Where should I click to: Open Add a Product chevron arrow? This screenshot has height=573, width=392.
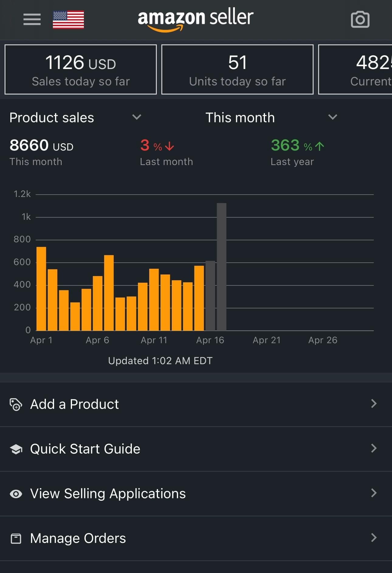coord(374,404)
